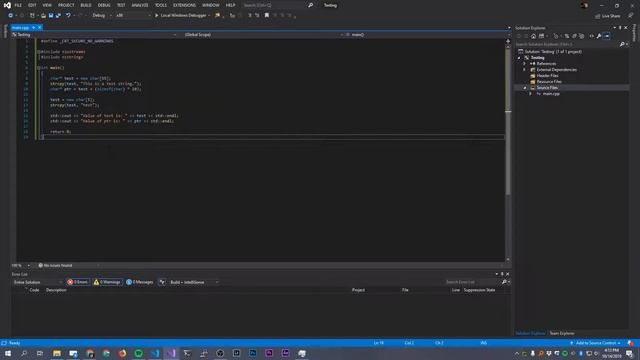Click Solution Explorer Properties wrench icon

pyautogui.click(x=599, y=36)
